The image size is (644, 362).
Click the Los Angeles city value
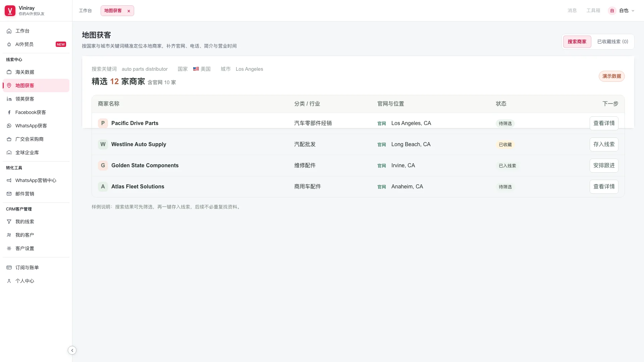249,69
